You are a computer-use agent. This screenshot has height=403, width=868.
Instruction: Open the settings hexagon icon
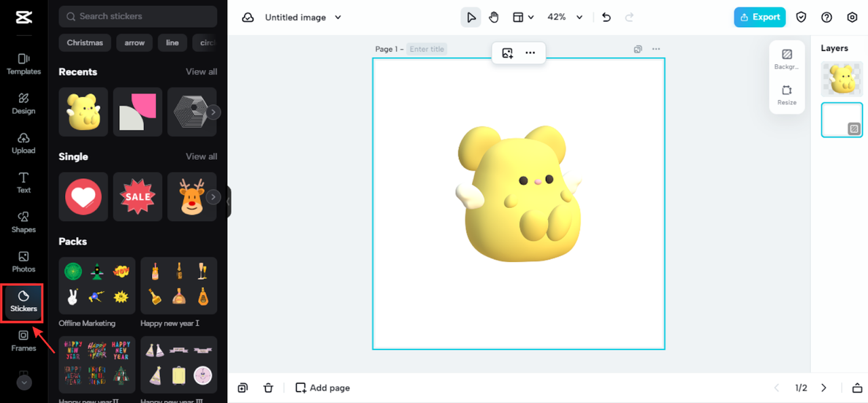(852, 18)
